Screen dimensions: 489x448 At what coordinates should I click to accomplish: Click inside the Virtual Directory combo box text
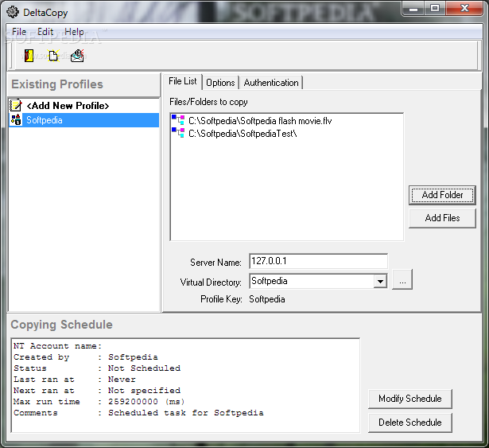[311, 281]
